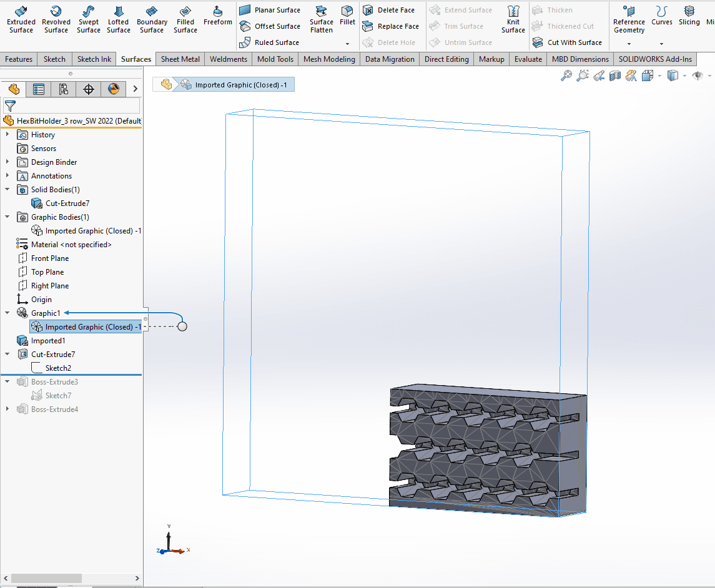Collapse the Graphic1 node

pos(7,313)
